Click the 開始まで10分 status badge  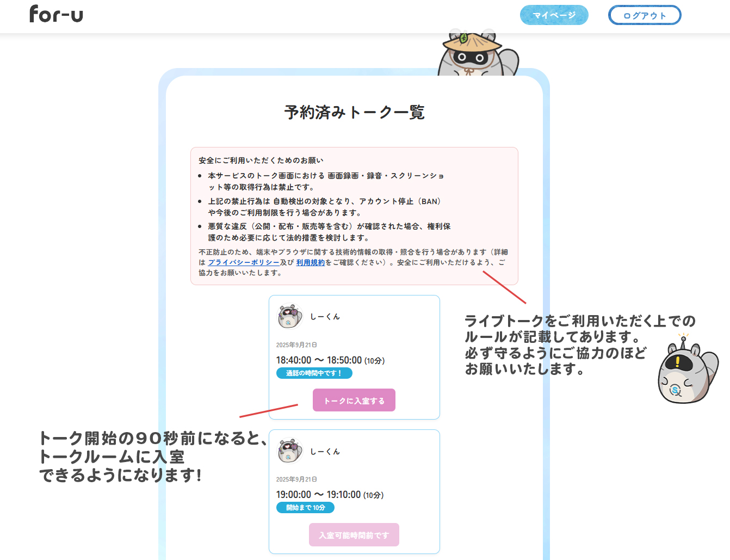[x=306, y=508]
